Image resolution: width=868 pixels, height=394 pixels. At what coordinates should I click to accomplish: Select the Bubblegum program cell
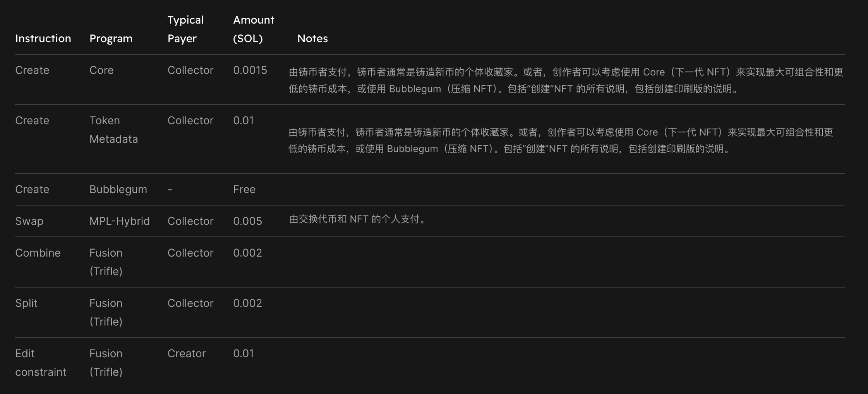[118, 189]
